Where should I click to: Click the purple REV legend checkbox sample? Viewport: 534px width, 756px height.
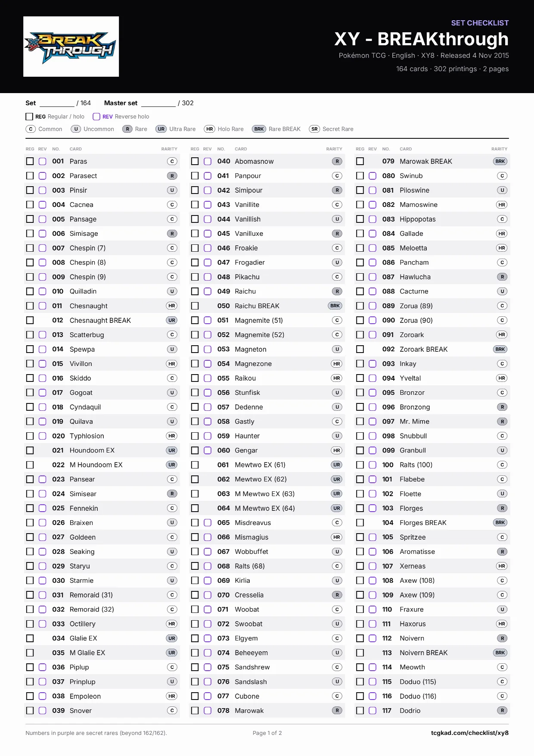pos(96,116)
